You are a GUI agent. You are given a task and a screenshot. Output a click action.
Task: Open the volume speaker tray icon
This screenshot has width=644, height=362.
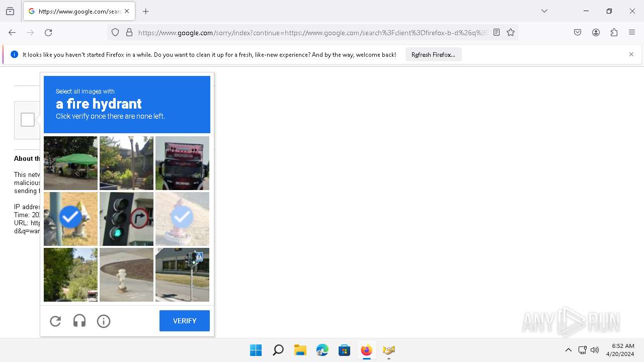click(595, 350)
